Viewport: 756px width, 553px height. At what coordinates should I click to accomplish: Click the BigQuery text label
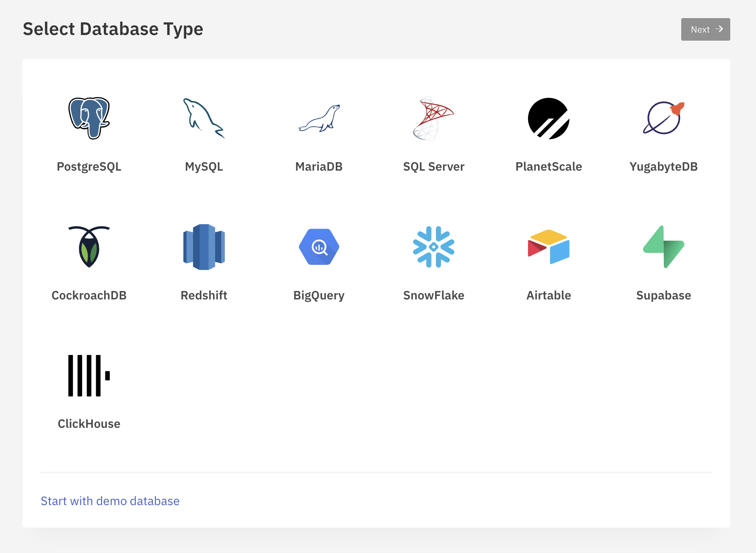pos(319,295)
